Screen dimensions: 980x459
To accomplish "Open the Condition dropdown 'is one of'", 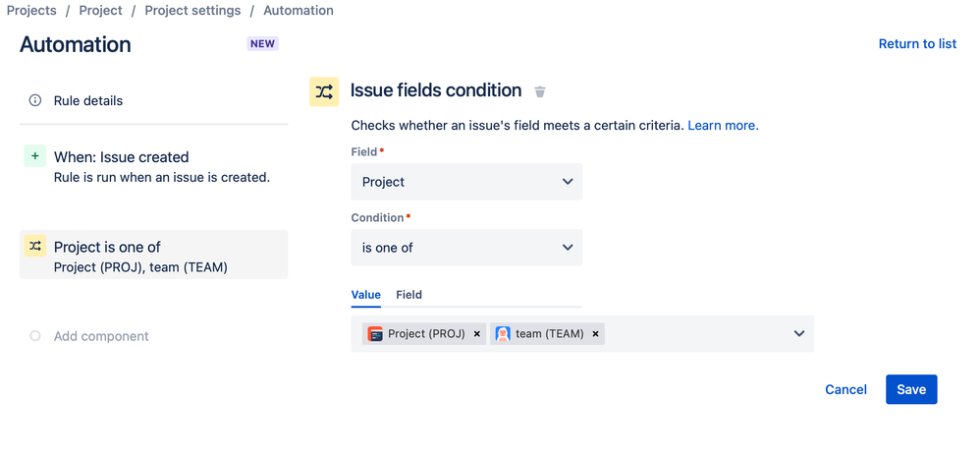I will 466,248.
